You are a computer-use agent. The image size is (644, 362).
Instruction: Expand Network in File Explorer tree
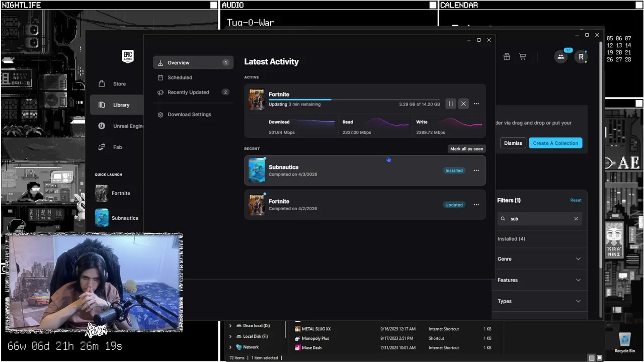point(230,347)
